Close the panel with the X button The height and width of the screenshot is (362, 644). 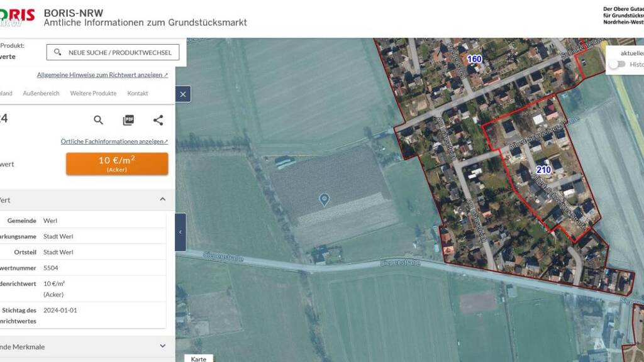coord(183,94)
